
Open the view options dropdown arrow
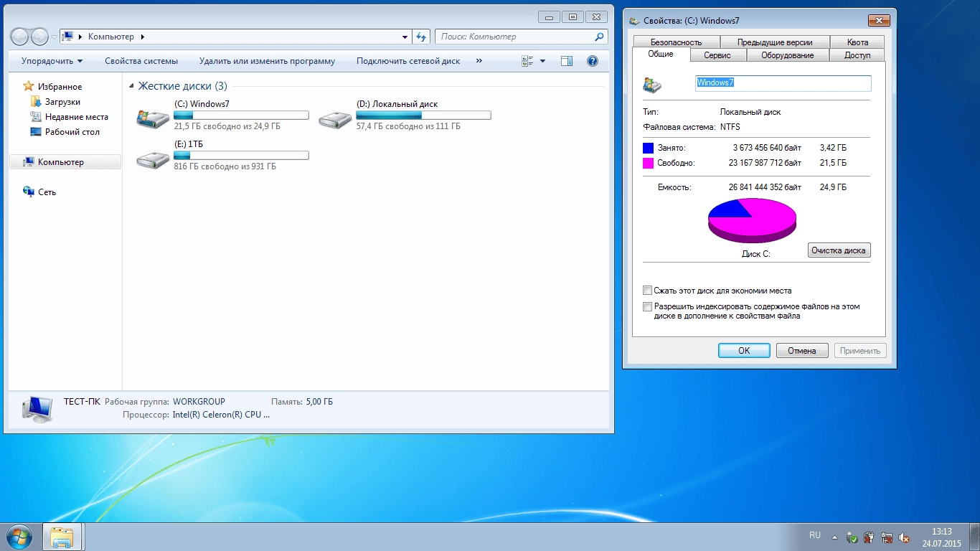(542, 61)
